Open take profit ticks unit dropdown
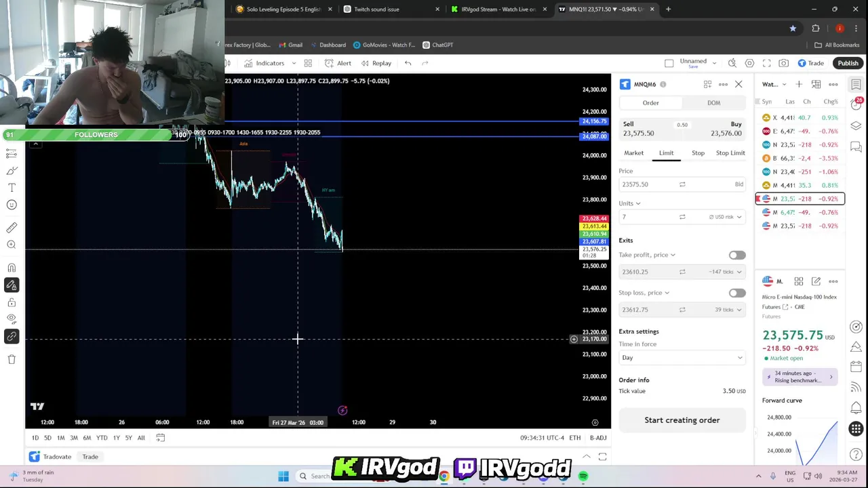The image size is (868, 488). [726, 272]
